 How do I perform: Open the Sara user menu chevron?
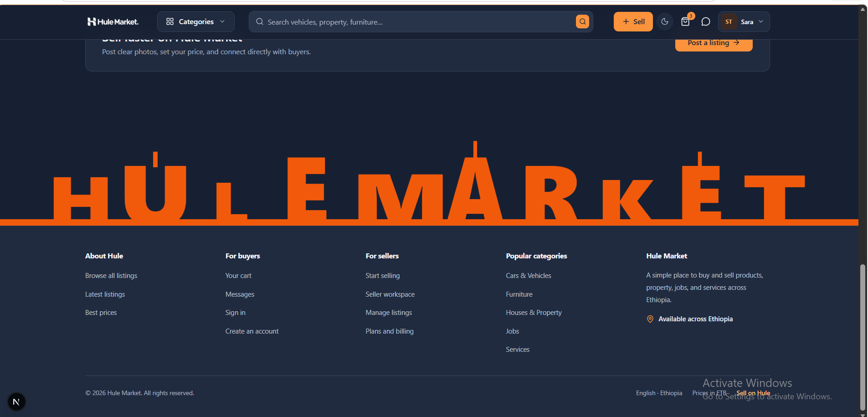click(x=761, y=21)
